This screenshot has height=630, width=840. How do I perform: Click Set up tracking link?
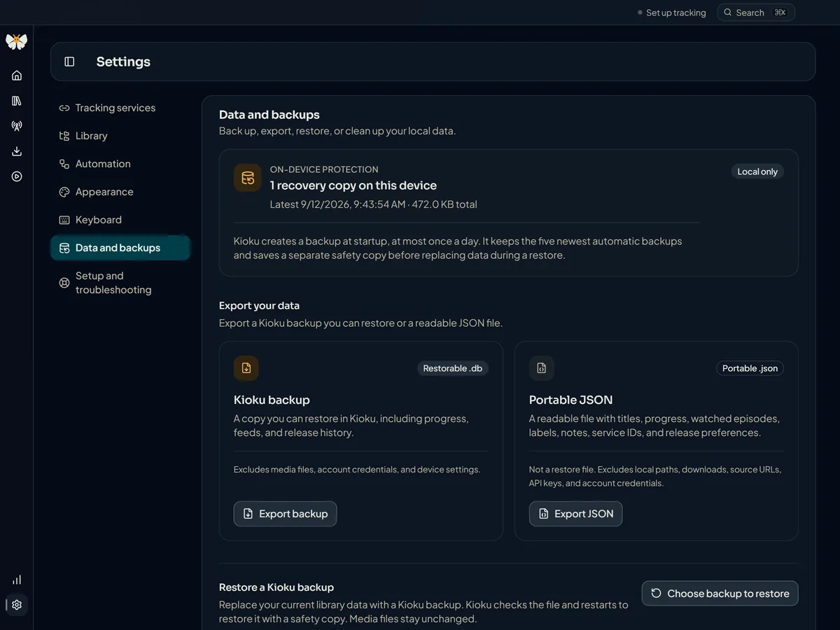point(671,13)
